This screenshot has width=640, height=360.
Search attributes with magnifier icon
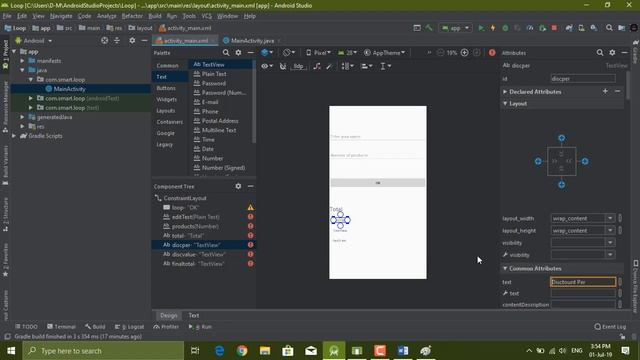pyautogui.click(x=600, y=53)
